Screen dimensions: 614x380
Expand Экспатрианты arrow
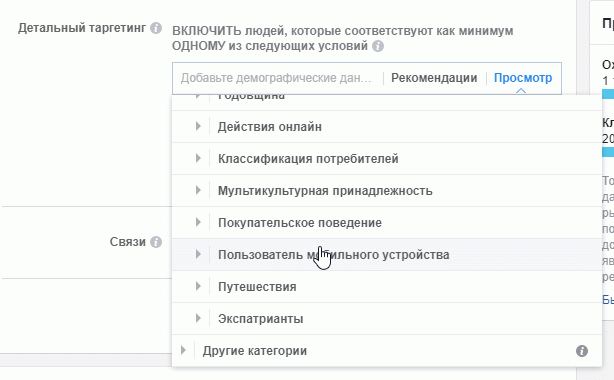(x=198, y=318)
